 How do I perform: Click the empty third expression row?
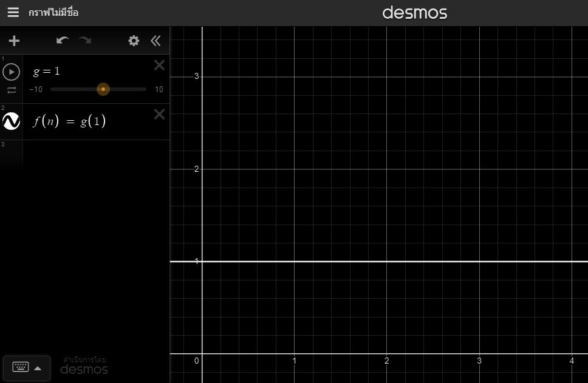pyautogui.click(x=91, y=152)
